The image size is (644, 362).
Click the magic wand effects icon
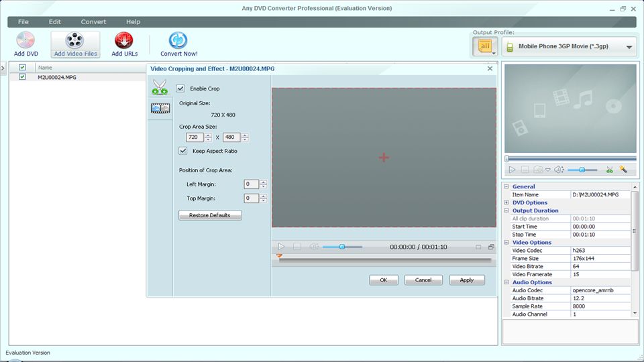[623, 169]
